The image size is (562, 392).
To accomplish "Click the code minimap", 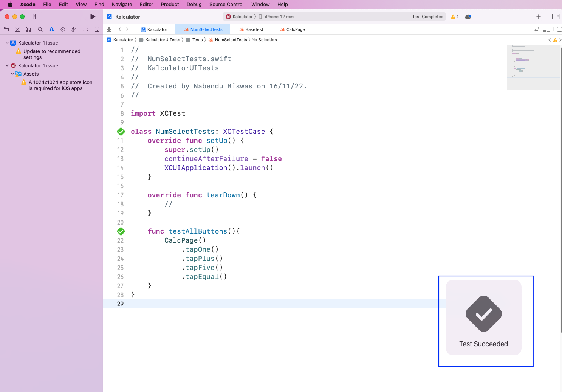I will point(533,67).
